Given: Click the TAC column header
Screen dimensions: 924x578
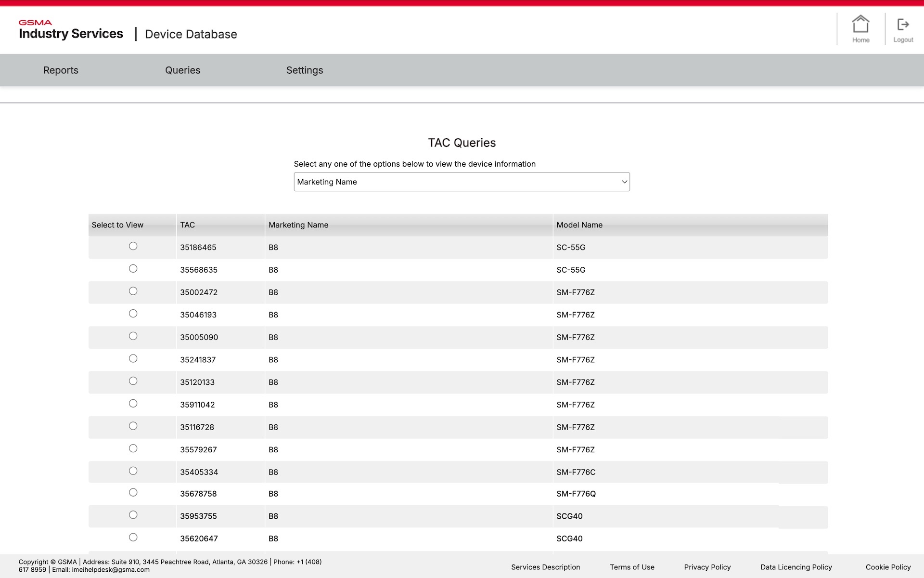Looking at the screenshot, I should pyautogui.click(x=187, y=225).
